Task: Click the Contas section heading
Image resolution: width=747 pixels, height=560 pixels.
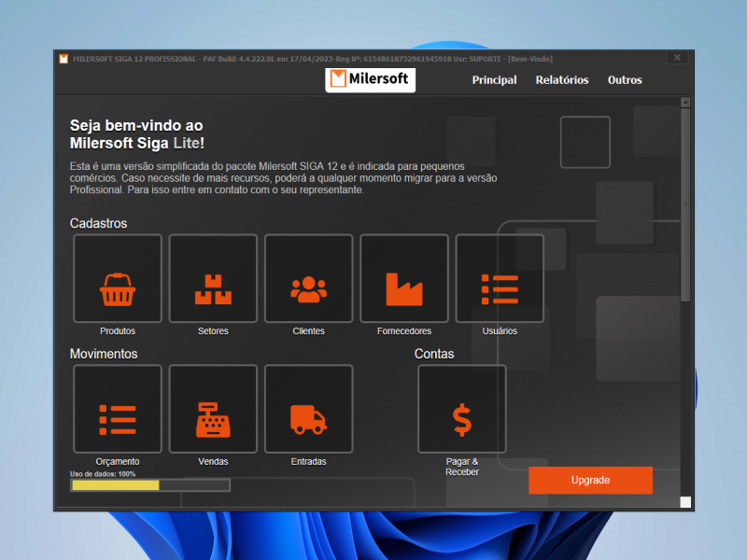Action: 434,354
